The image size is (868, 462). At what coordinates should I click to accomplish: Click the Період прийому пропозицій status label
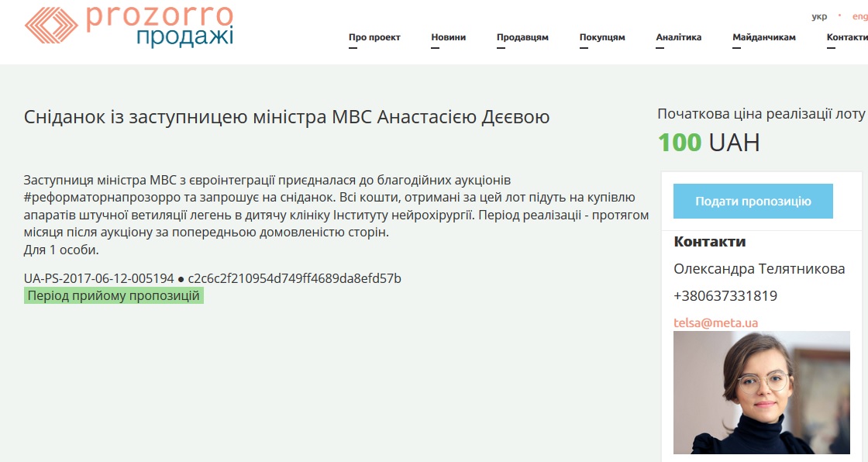point(113,295)
